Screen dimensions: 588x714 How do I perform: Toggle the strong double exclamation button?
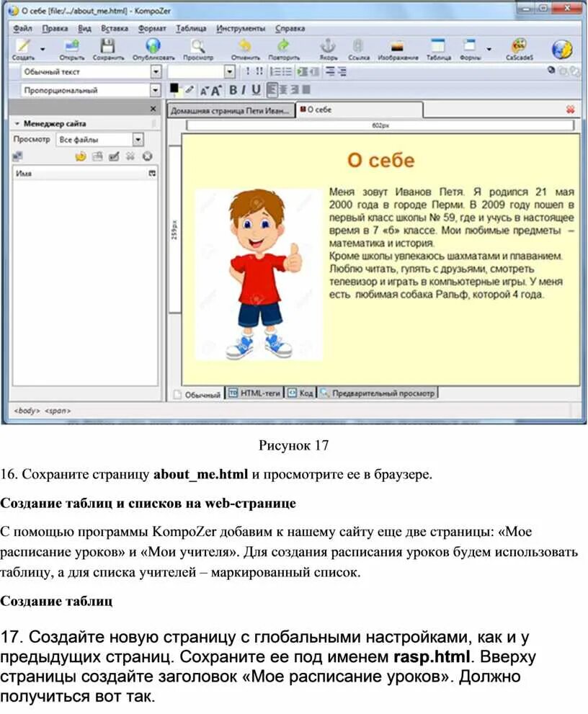pyautogui.click(x=259, y=71)
